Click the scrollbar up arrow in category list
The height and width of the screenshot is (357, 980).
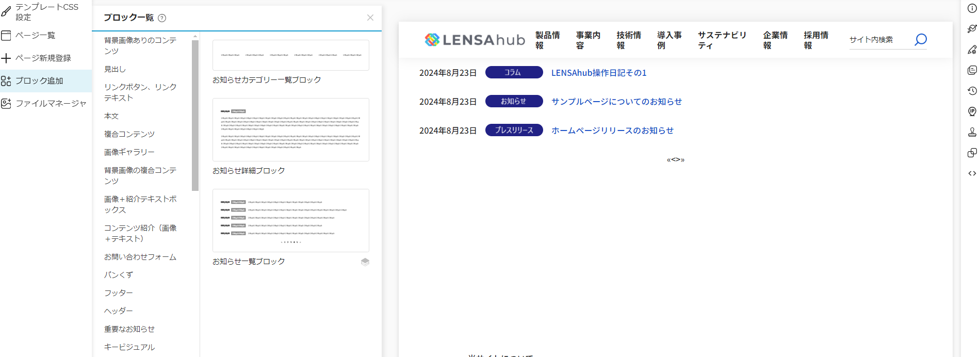[x=195, y=37]
